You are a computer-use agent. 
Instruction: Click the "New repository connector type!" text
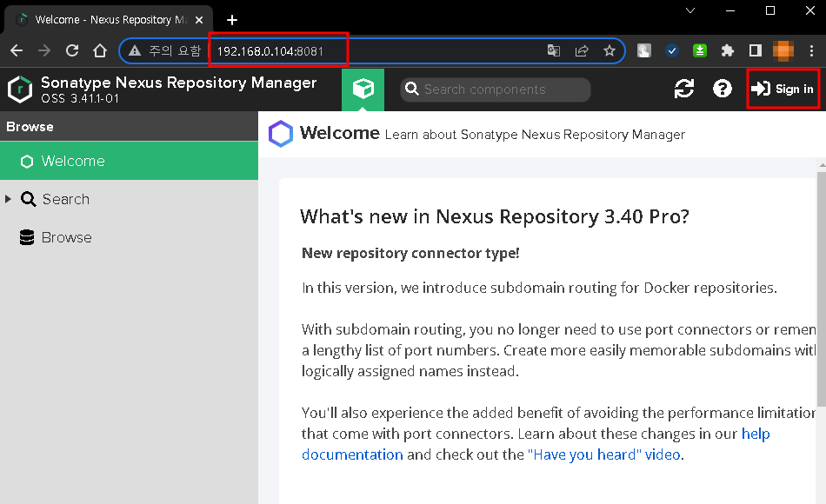pos(410,254)
